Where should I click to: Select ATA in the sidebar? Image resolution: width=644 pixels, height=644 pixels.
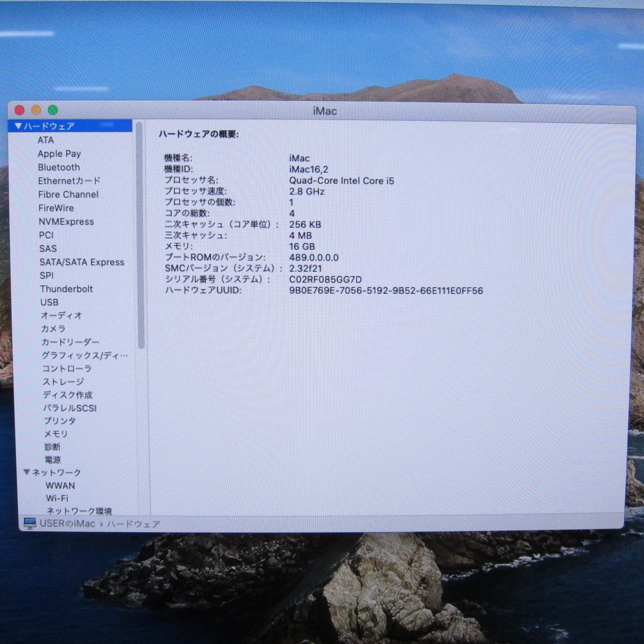[46, 140]
